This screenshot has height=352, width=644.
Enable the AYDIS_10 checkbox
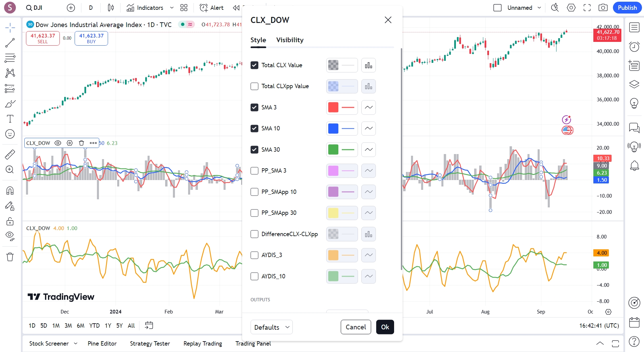[255, 276]
